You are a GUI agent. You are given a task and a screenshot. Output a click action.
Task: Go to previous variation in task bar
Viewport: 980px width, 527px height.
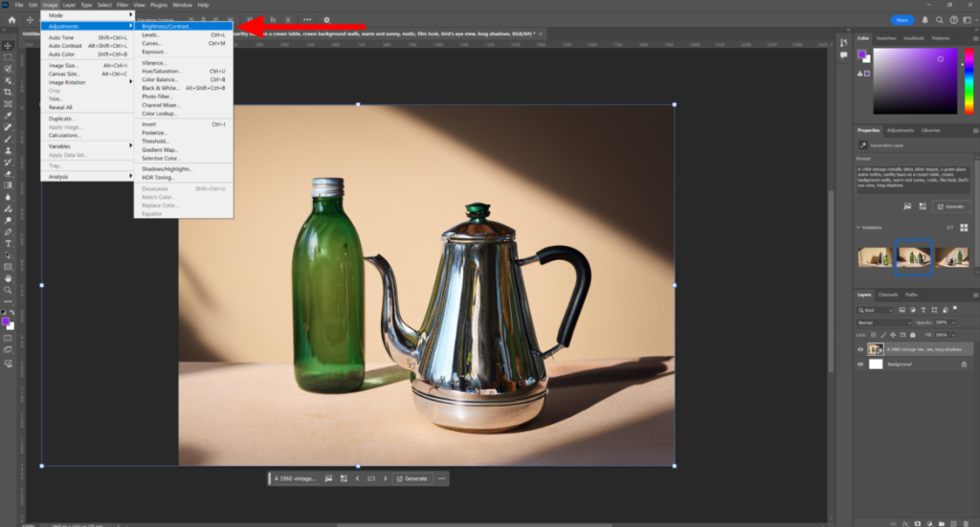coord(358,479)
